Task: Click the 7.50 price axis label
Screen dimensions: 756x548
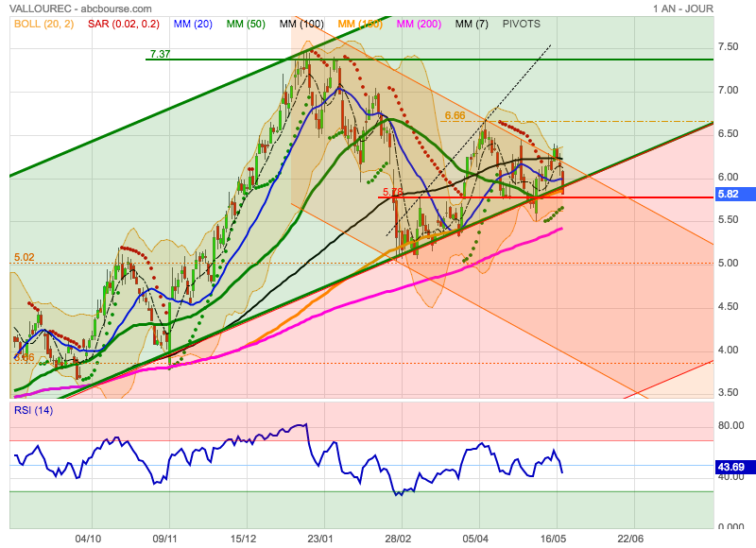Action: (728, 46)
